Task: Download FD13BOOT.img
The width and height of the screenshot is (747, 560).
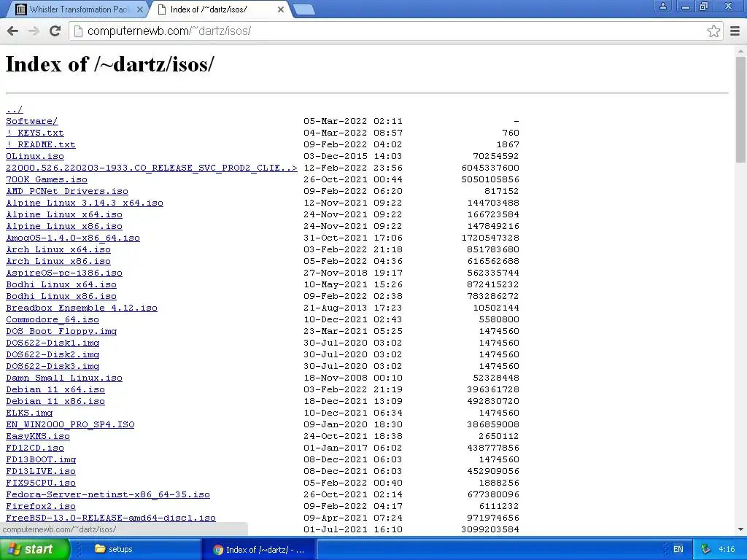Action: coord(41,459)
